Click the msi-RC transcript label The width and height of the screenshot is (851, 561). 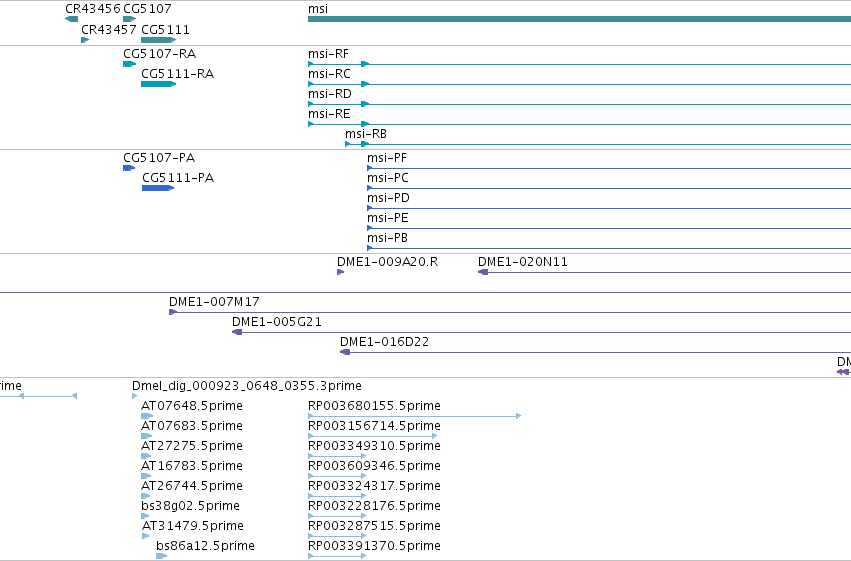tap(329, 74)
